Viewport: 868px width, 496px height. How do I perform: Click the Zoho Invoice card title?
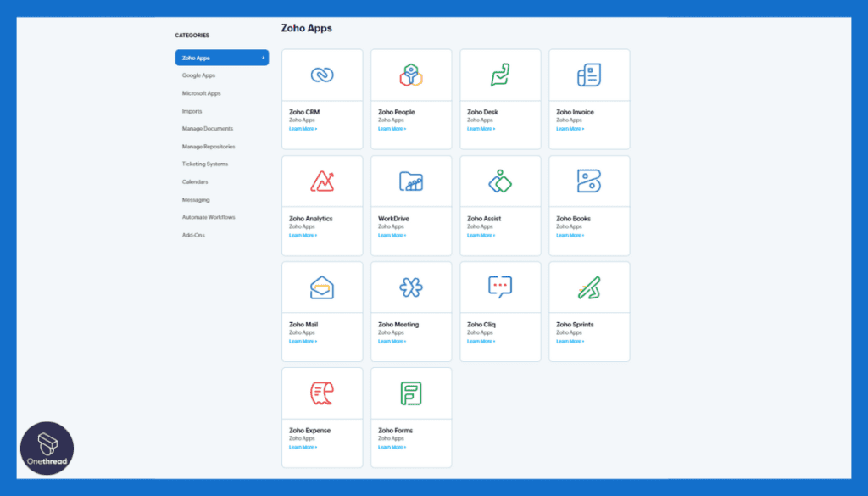click(x=576, y=112)
